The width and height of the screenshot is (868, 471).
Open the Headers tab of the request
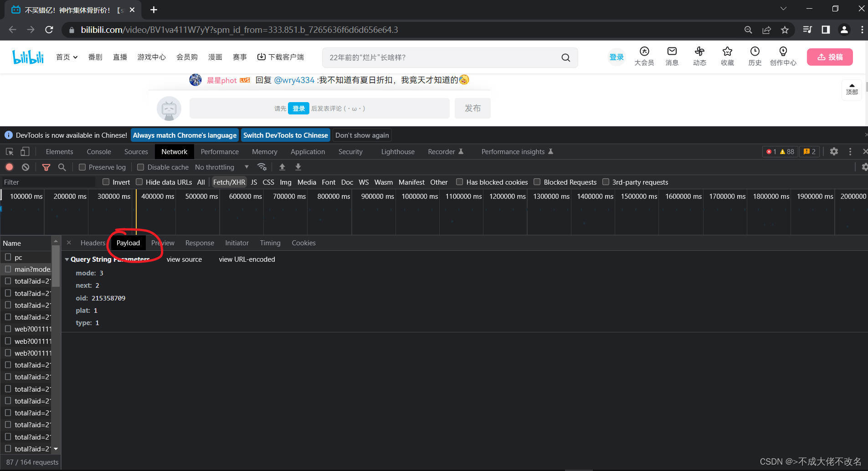coord(93,243)
